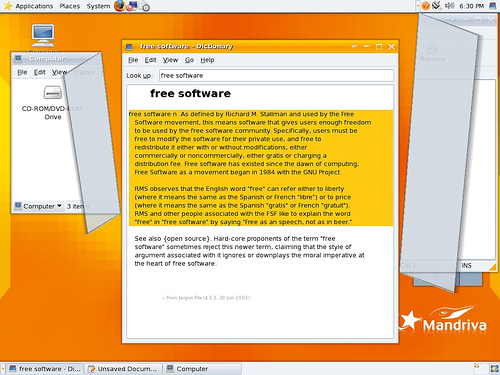Screen dimensions: 500x375
Task: Click the INS indicator in editor status bar
Action: pyautogui.click(x=466, y=265)
